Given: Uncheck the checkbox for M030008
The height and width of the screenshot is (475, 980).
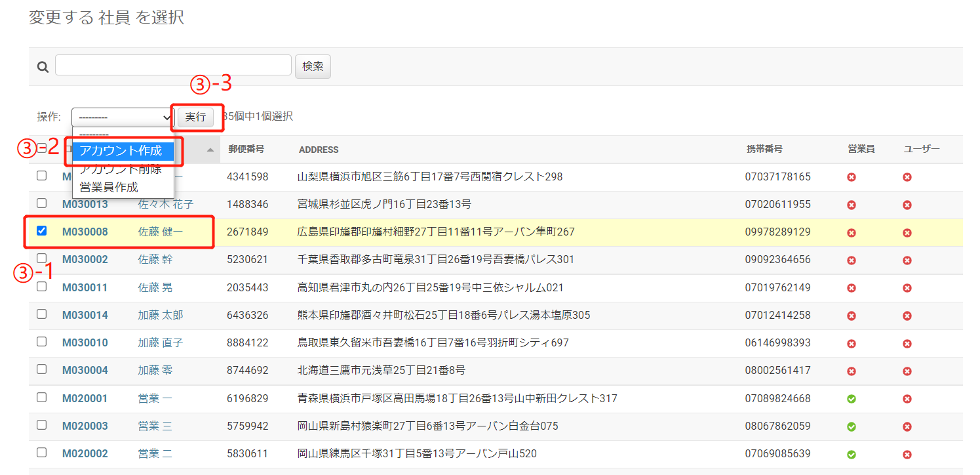Looking at the screenshot, I should coord(42,231).
